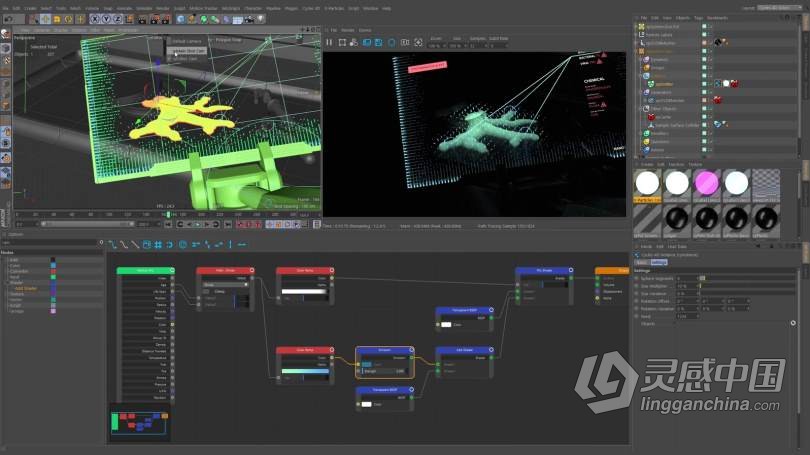Select the Rotate tool in the top toolbar
Screen dimensions: 810x455
(68, 19)
